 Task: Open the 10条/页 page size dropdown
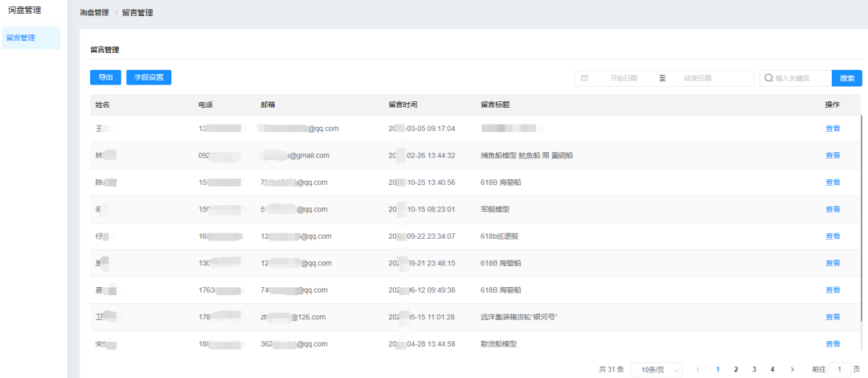click(657, 369)
